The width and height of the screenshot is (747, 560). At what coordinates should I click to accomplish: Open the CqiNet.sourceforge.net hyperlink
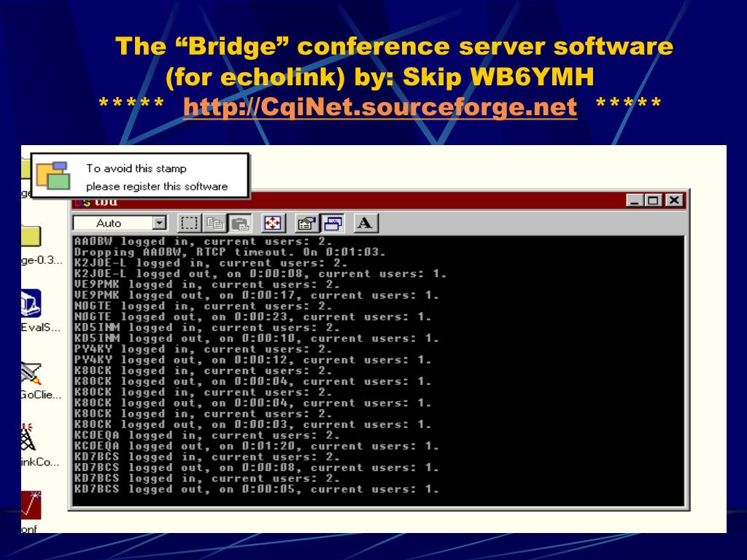click(379, 106)
